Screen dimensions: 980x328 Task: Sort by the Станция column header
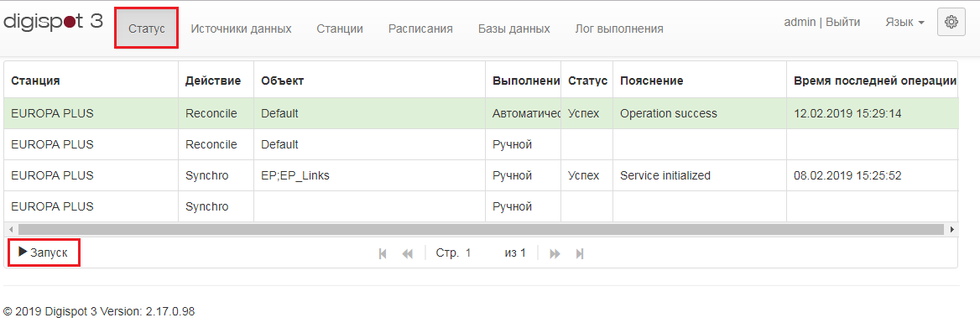click(91, 81)
